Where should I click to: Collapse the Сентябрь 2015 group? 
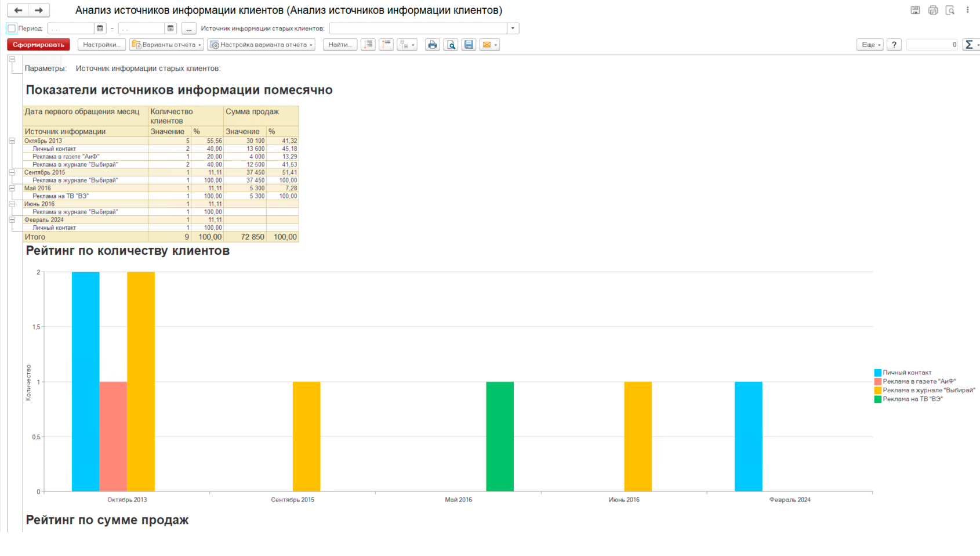click(12, 172)
